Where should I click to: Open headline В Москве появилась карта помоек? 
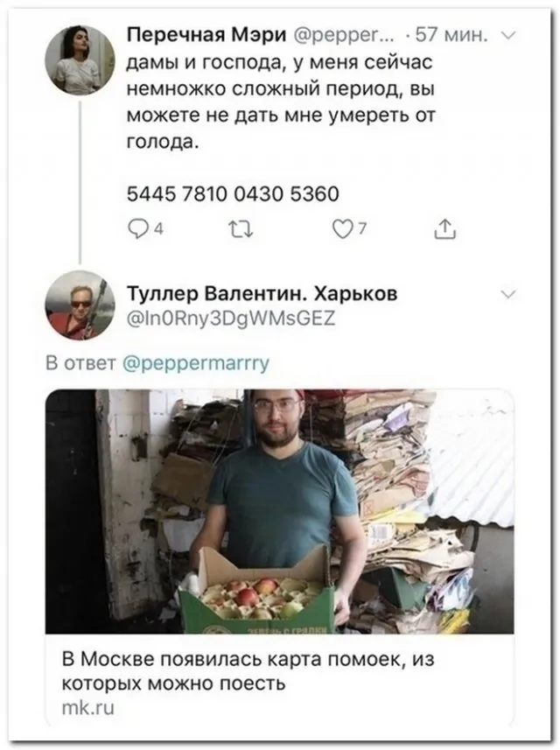(x=248, y=671)
